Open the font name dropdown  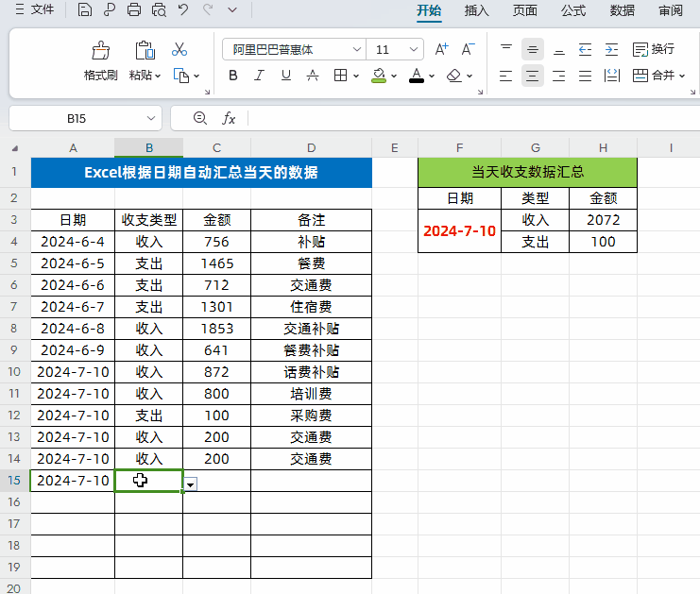pos(357,49)
